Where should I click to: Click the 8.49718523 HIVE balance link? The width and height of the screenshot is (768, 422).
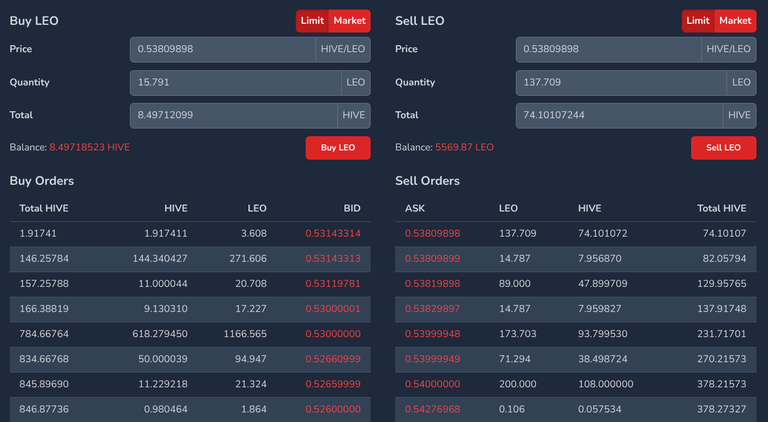point(90,147)
